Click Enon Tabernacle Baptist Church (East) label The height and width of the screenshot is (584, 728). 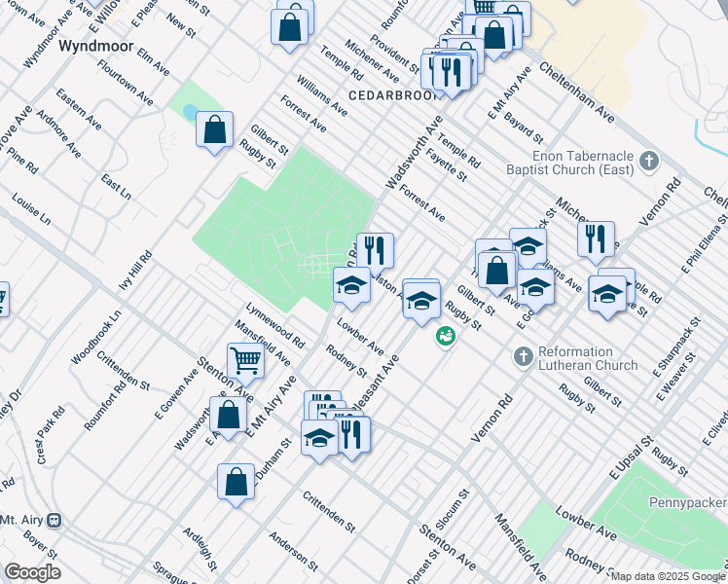click(x=570, y=163)
